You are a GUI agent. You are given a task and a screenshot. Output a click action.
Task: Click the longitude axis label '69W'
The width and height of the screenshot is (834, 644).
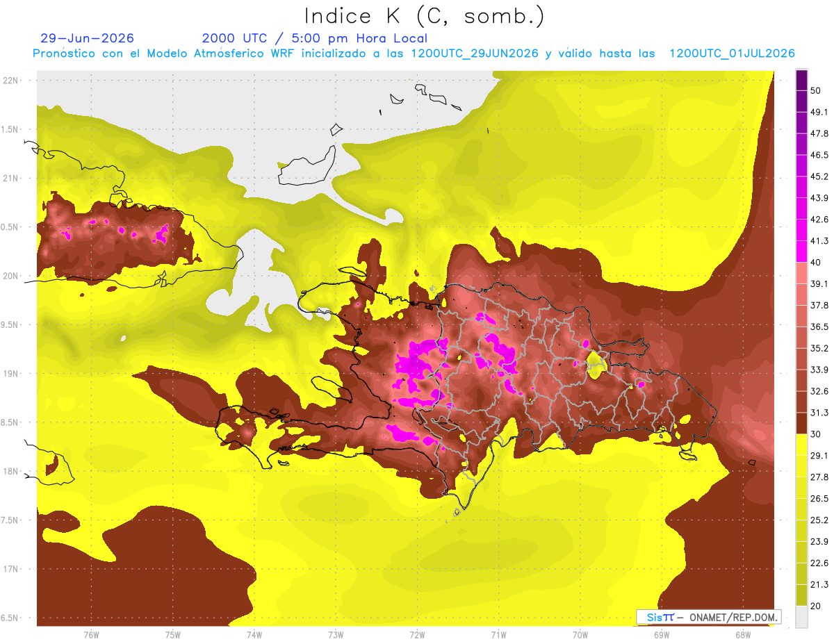(x=661, y=636)
